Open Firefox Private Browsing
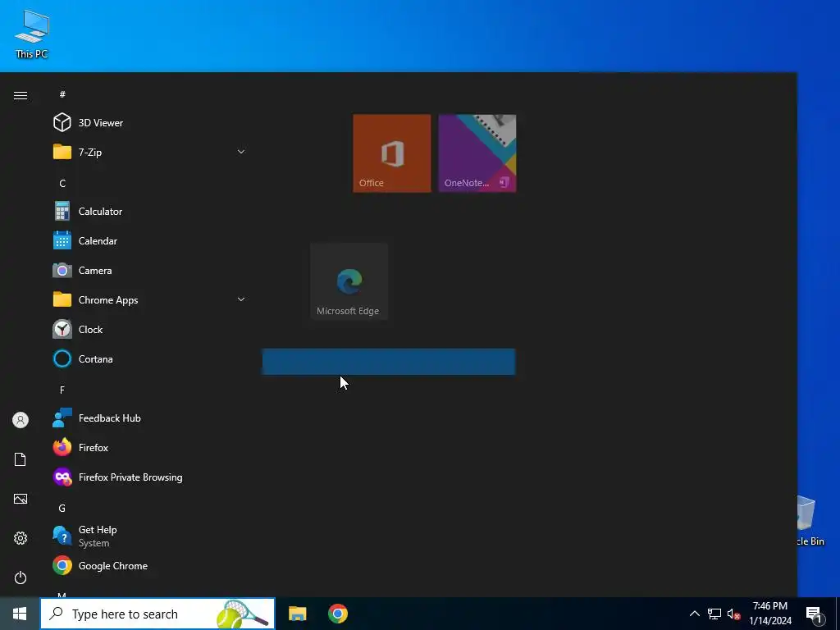Screen dimensions: 840x630 click(x=149, y=477)
